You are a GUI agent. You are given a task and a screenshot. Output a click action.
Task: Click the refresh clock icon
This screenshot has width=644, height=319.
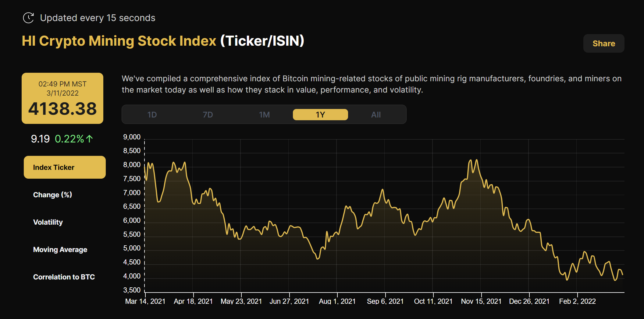point(28,18)
